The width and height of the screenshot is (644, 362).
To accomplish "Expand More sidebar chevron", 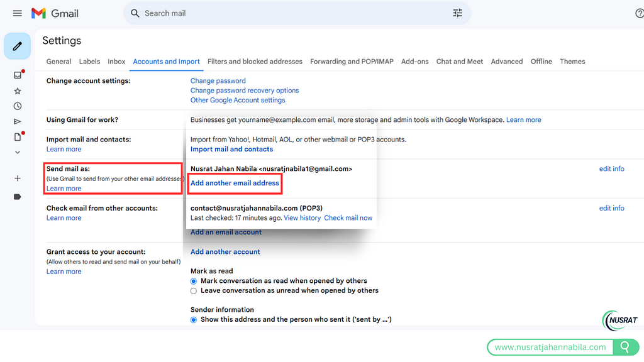I will (x=17, y=152).
